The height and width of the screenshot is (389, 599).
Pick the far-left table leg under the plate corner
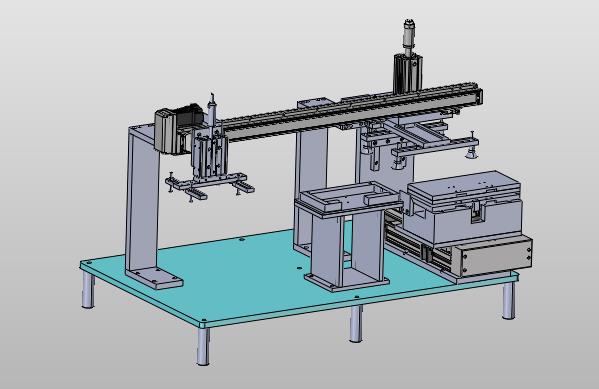88,290
